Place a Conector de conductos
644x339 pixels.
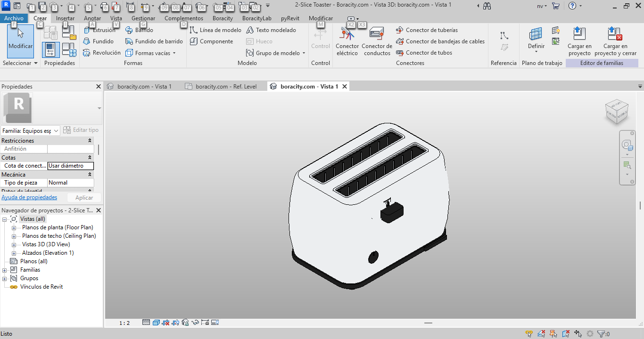click(377, 40)
